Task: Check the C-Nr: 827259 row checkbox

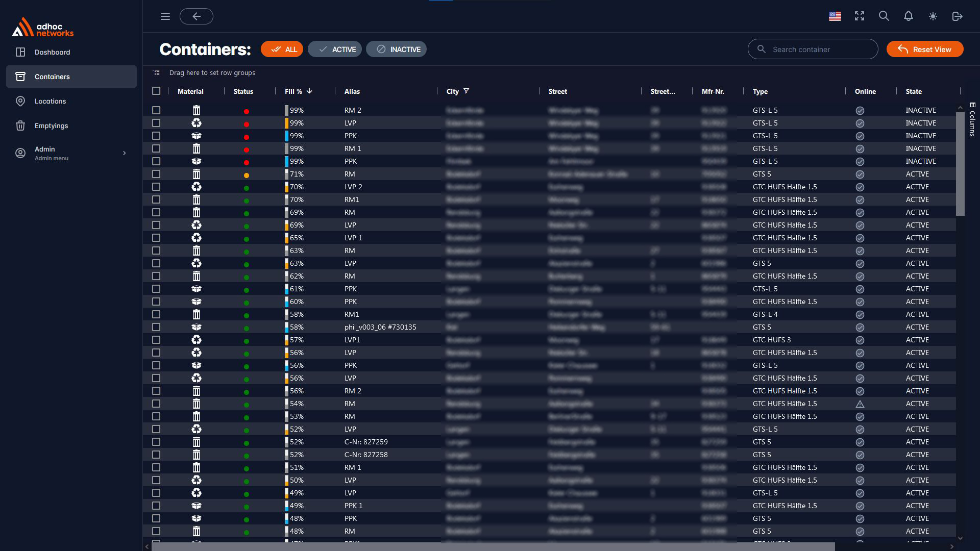Action: click(x=156, y=442)
